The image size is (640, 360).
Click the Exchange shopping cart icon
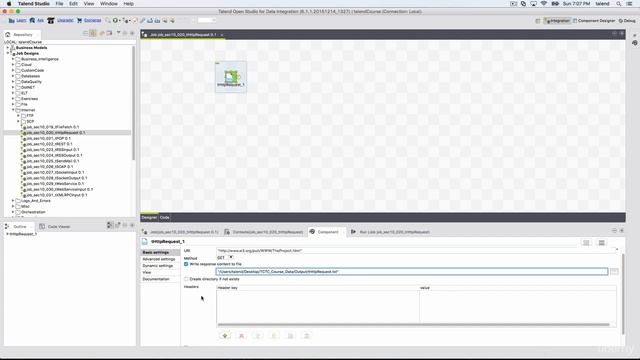(80, 20)
